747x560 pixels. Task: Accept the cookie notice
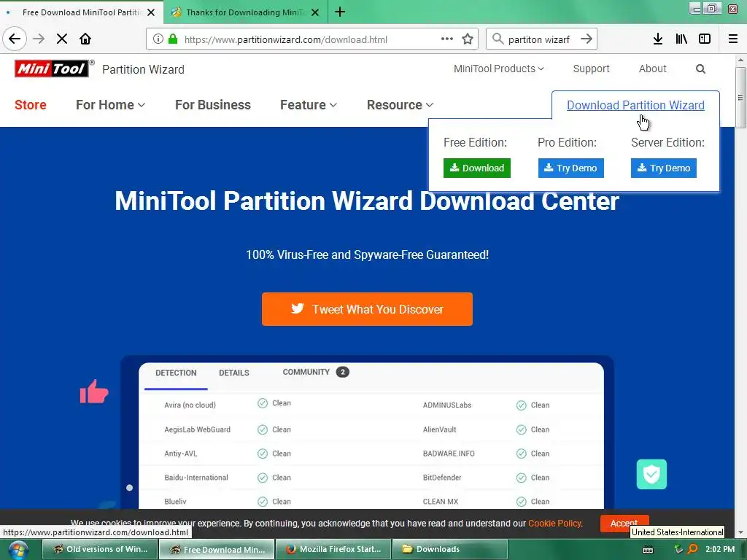click(624, 523)
